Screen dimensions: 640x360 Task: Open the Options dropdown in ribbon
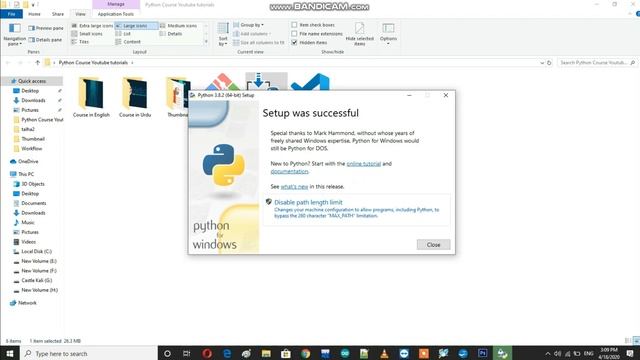(388, 34)
